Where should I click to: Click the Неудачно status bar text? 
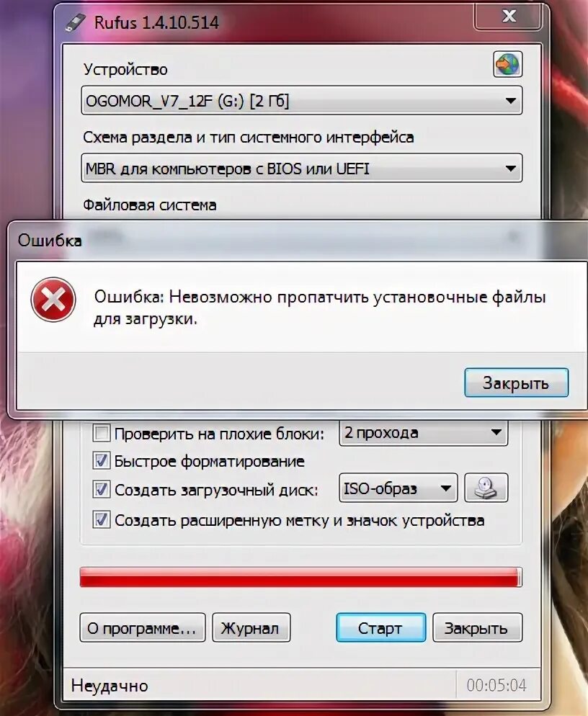point(110,686)
